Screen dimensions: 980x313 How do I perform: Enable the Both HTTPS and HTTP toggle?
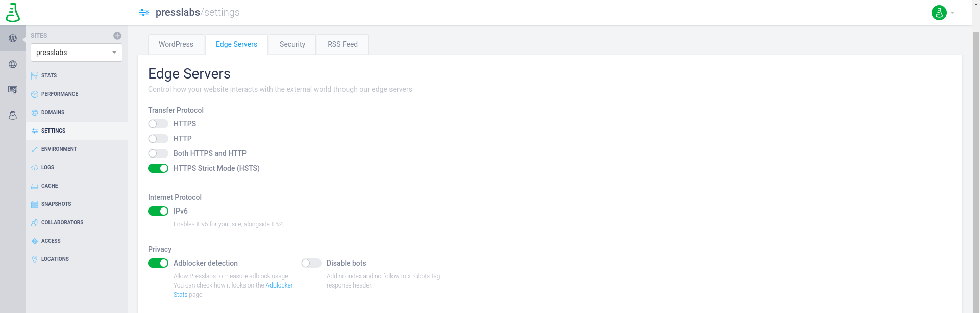coord(158,153)
